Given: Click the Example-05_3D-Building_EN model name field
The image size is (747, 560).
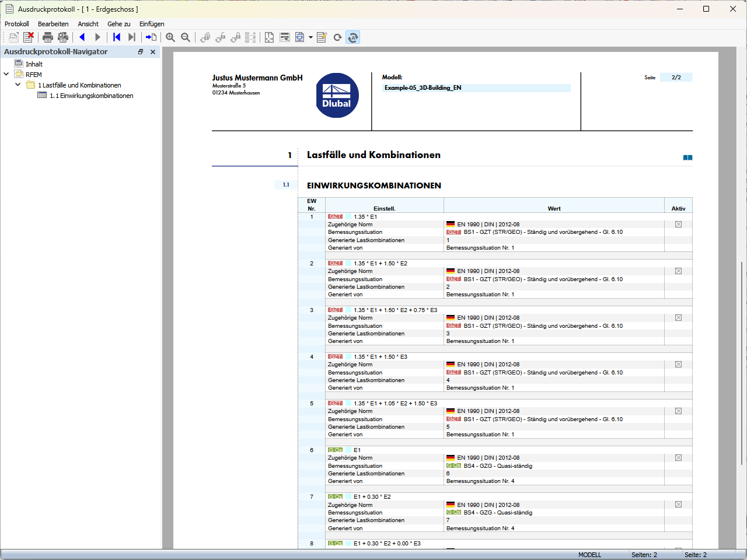Looking at the screenshot, I should point(476,88).
